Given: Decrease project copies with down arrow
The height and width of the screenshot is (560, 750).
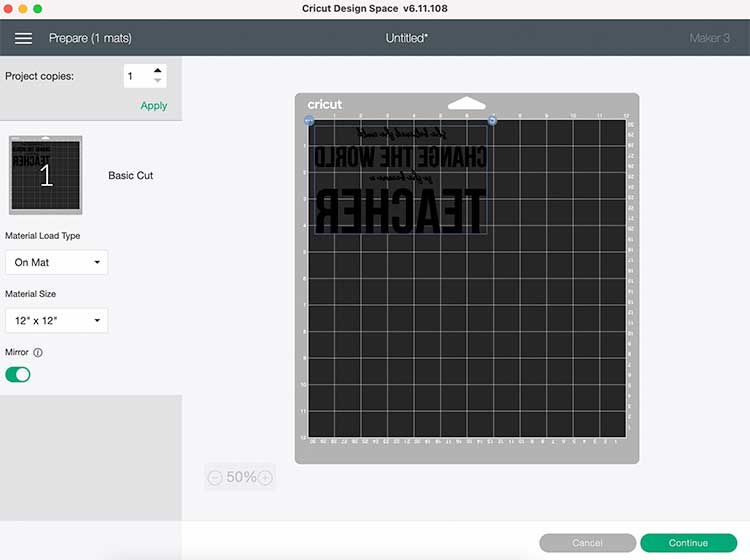Looking at the screenshot, I should [x=157, y=81].
